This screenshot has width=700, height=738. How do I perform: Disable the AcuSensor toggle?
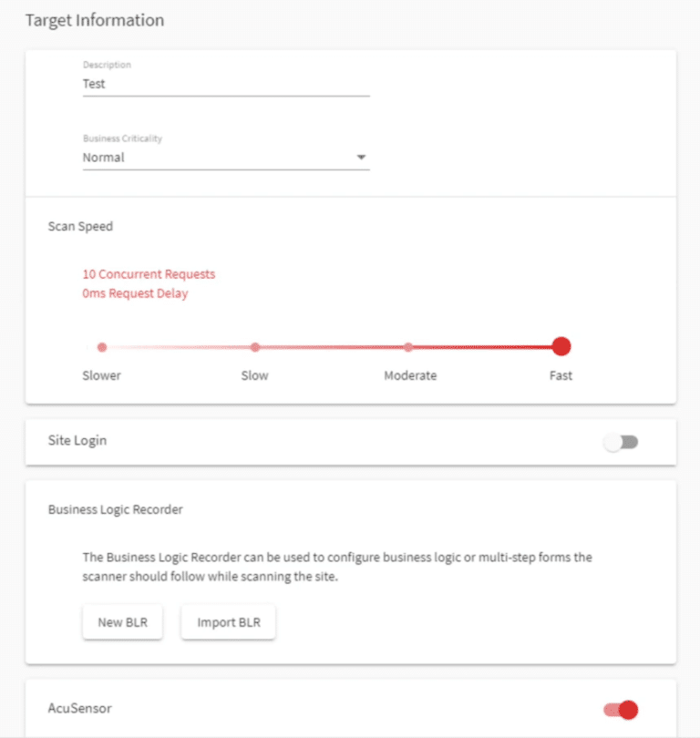(x=621, y=709)
